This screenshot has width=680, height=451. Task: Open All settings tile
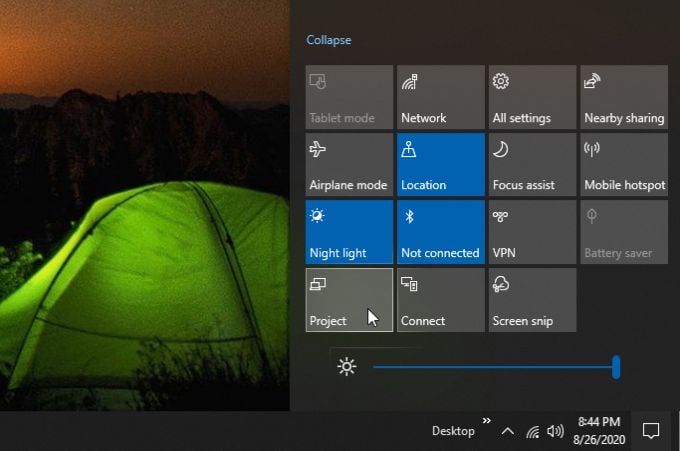click(x=533, y=97)
